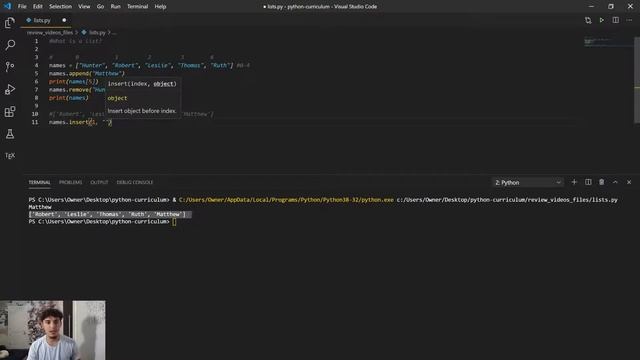The image size is (640, 360).
Task: Click 'insert(index, object)' signature in tooltip
Action: point(142,84)
